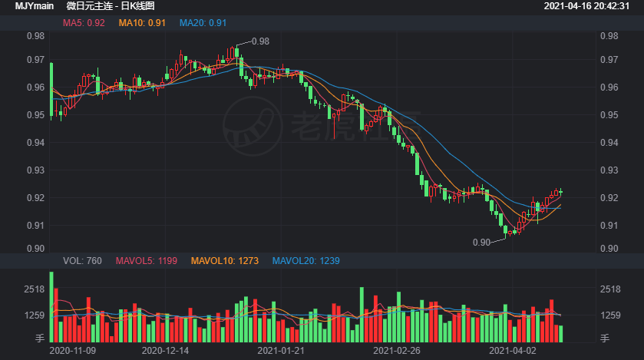Click the 2021-04-02 date axis label
Image resolution: width=644 pixels, height=360 pixels.
[x=513, y=351]
